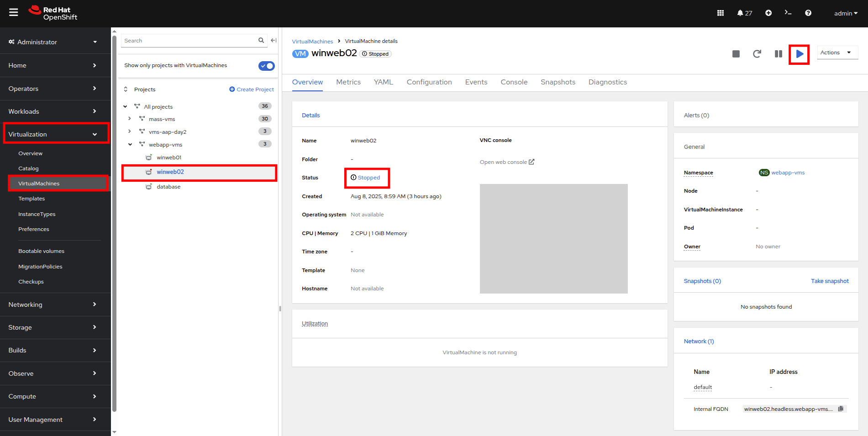Image resolution: width=868 pixels, height=436 pixels.
Task: Click Take snapshot link
Action: pos(830,281)
